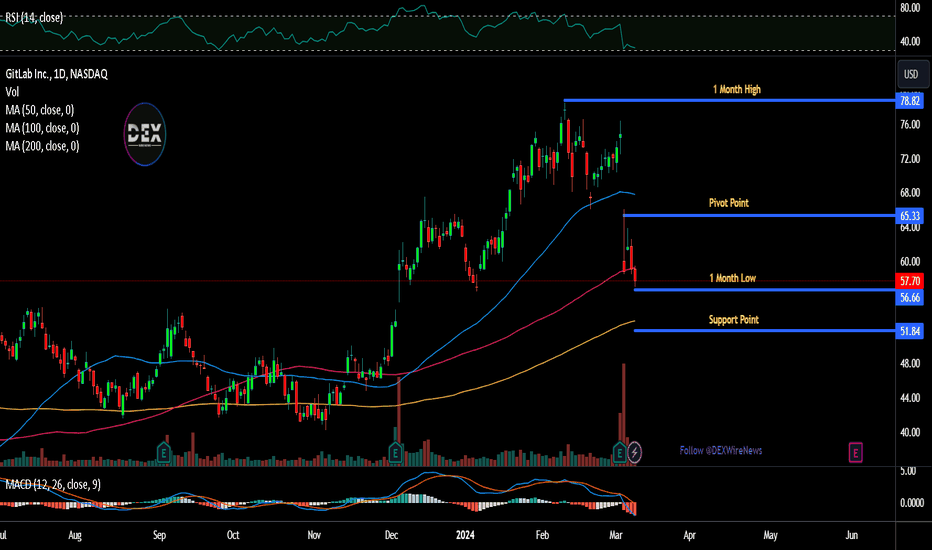Click the Feb label on time axis
Screen dimensions: 932x550
pos(542,535)
